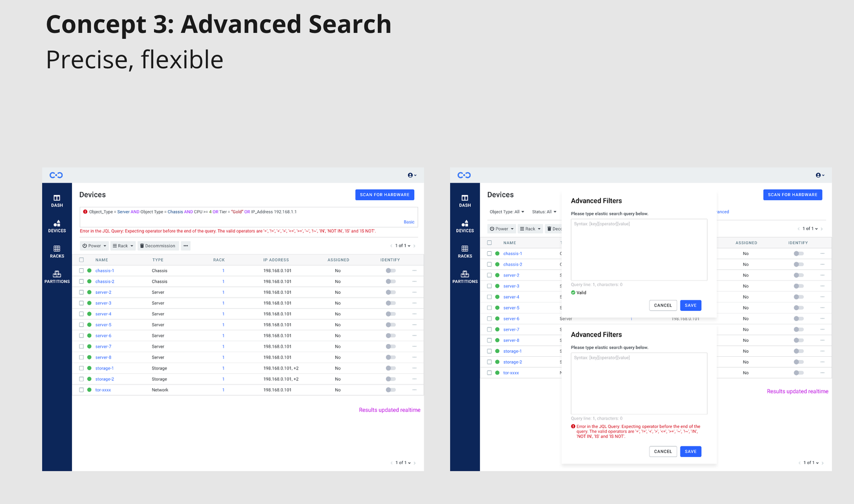854x504 pixels.
Task: Open Object Type: All filter dropdown
Action: coord(507,212)
